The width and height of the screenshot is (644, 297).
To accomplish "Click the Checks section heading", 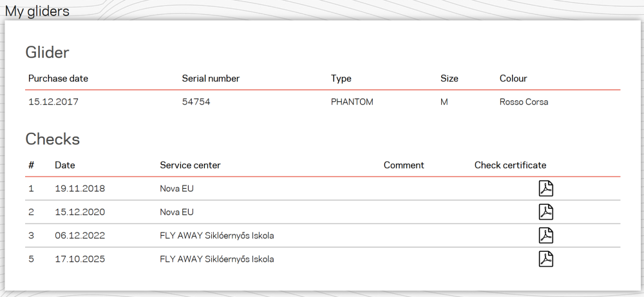I will [52, 139].
